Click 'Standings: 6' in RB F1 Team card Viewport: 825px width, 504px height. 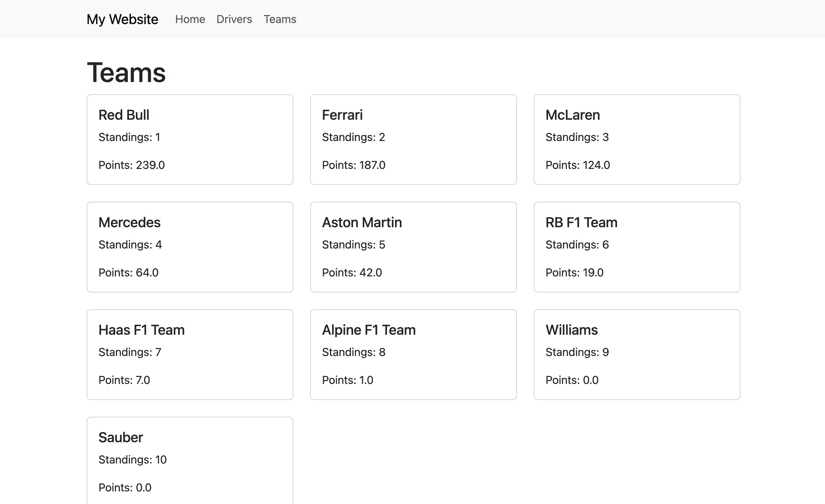(x=577, y=245)
